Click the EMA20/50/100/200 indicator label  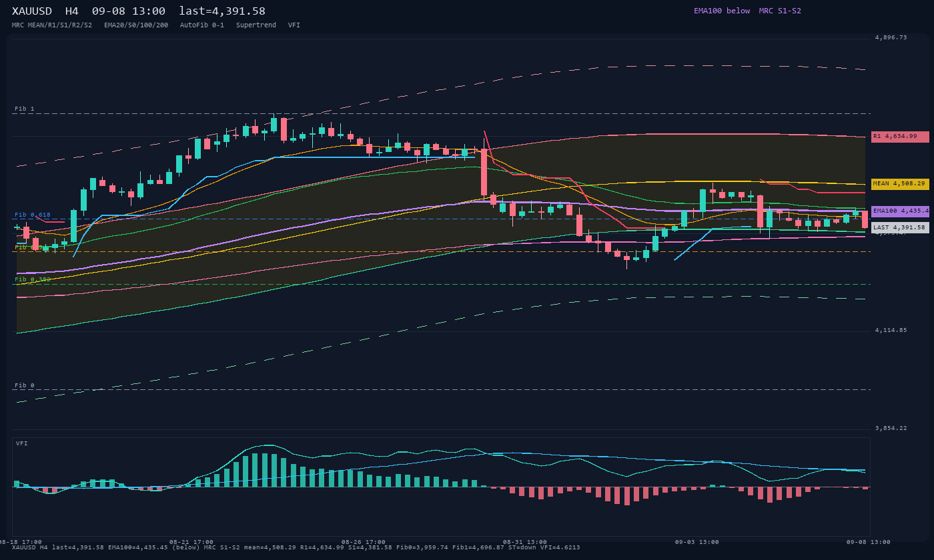(136, 25)
